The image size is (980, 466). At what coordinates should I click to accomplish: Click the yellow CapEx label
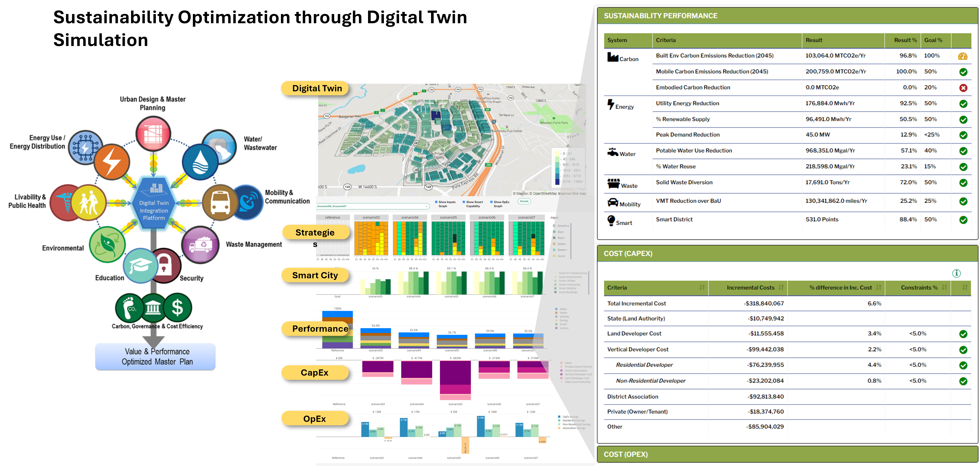click(315, 372)
